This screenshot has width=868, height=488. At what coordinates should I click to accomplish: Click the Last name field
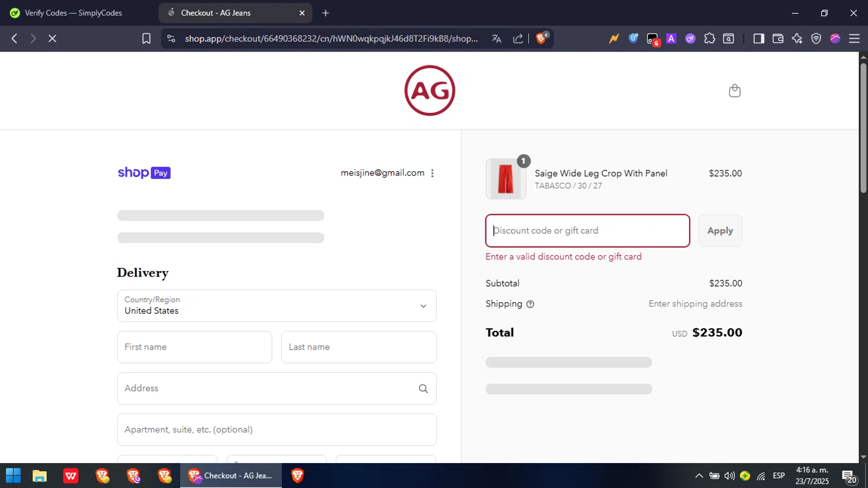point(359,347)
